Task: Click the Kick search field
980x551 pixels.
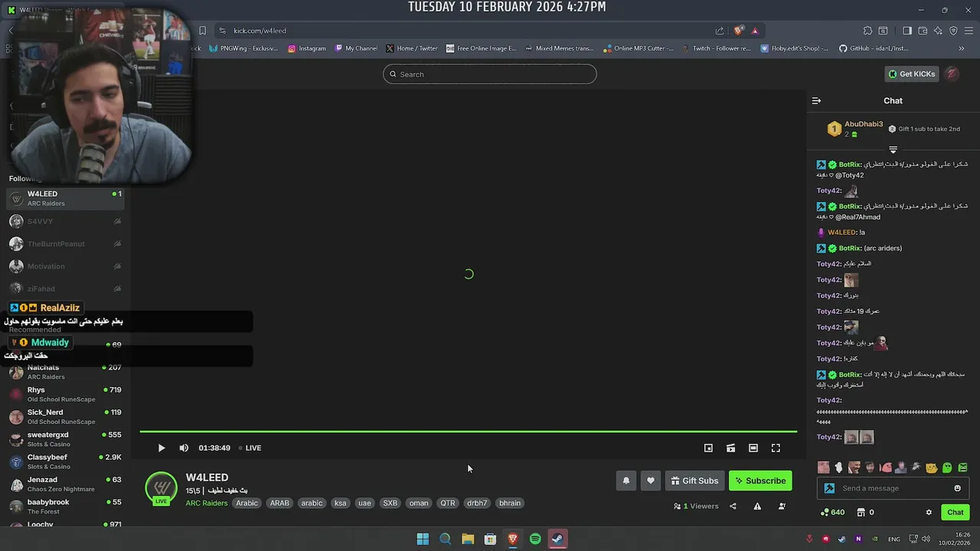Action: pyautogui.click(x=490, y=74)
